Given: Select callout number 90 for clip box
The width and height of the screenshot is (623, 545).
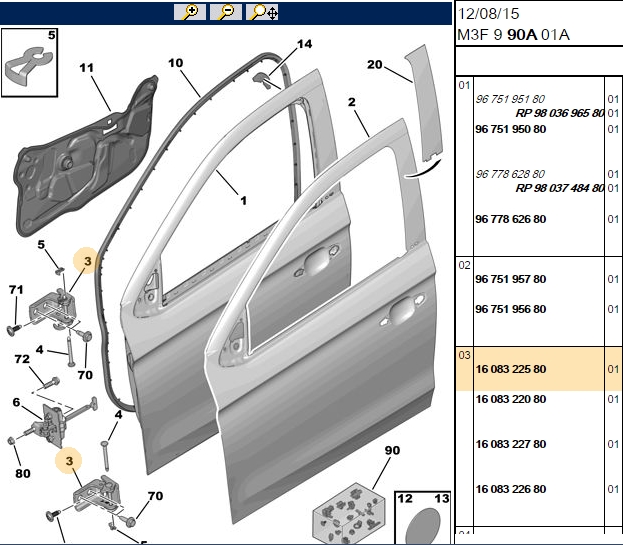Looking at the screenshot, I should point(392,450).
